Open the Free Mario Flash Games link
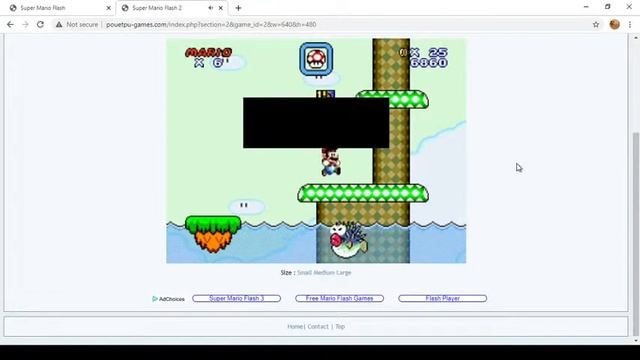Viewport: 640px width, 360px height. [339, 298]
